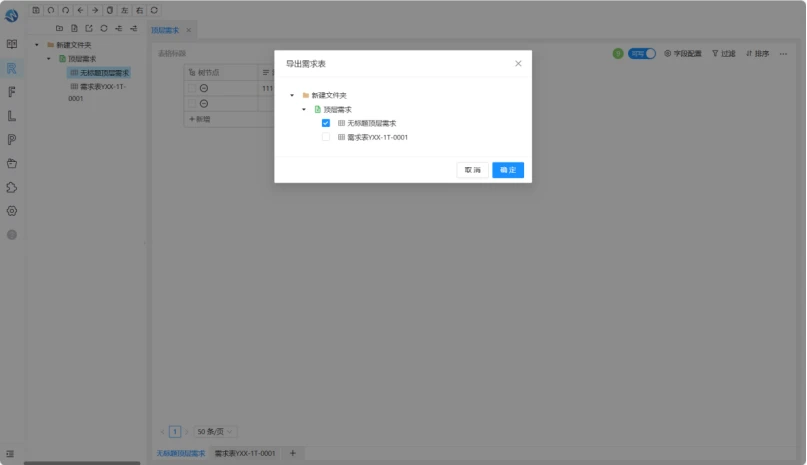Open the three-dots more menu
This screenshot has width=807, height=465.
pos(783,54)
